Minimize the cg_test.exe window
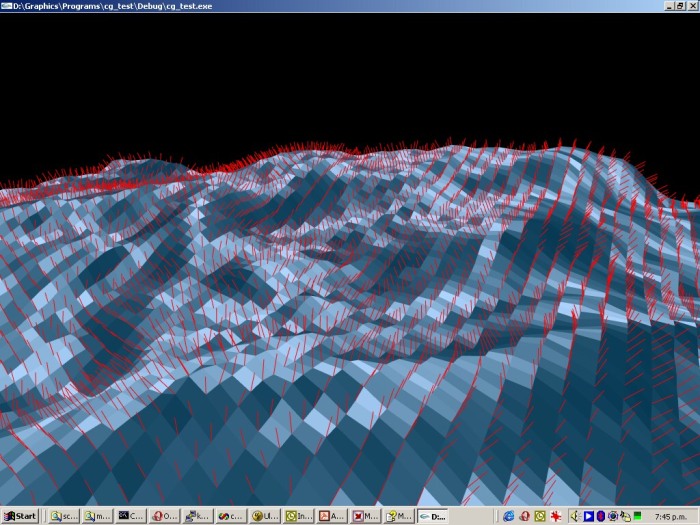The width and height of the screenshot is (700, 525). pos(667,6)
